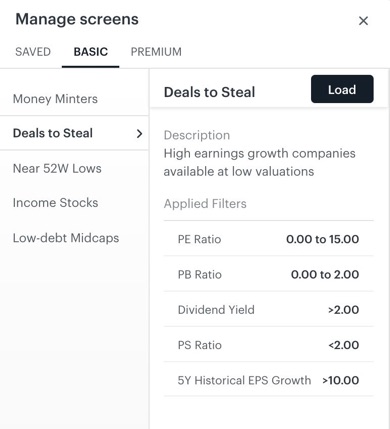Click the Applied Filters label
Screen dimensions: 390x429
click(x=205, y=203)
